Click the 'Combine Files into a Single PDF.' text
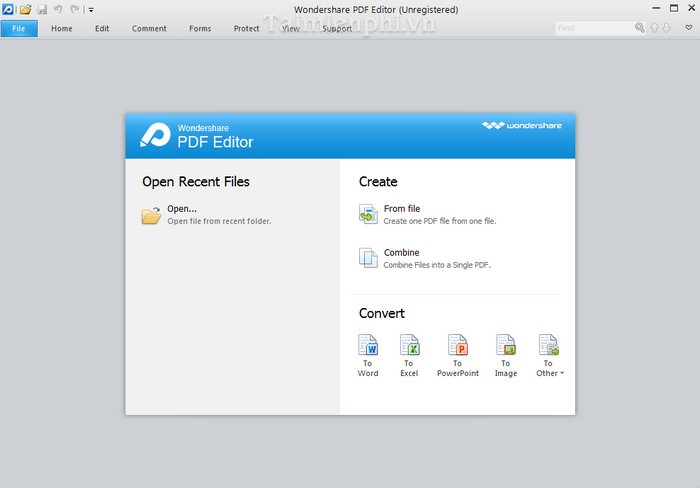The height and width of the screenshot is (488, 700). [x=437, y=265]
